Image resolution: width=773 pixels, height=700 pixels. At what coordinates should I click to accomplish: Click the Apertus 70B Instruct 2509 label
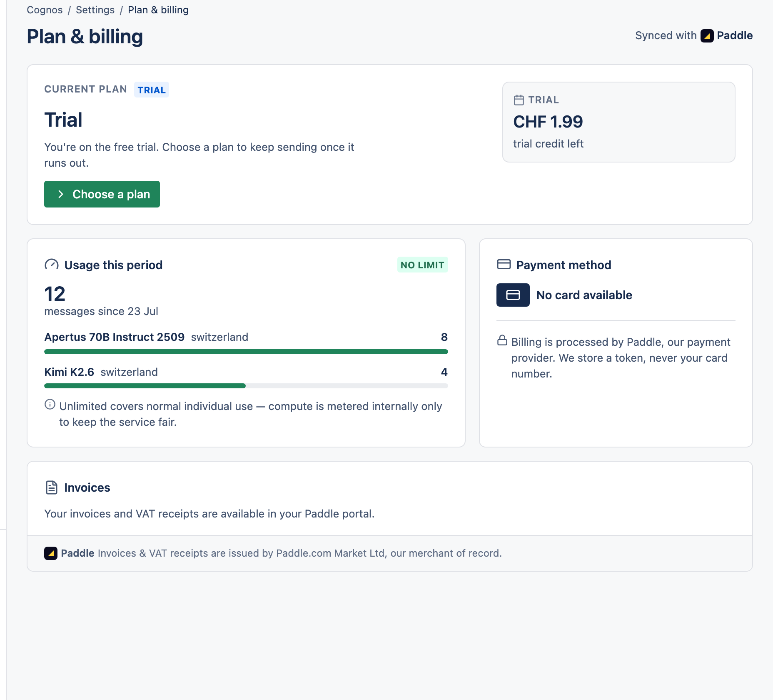115,337
